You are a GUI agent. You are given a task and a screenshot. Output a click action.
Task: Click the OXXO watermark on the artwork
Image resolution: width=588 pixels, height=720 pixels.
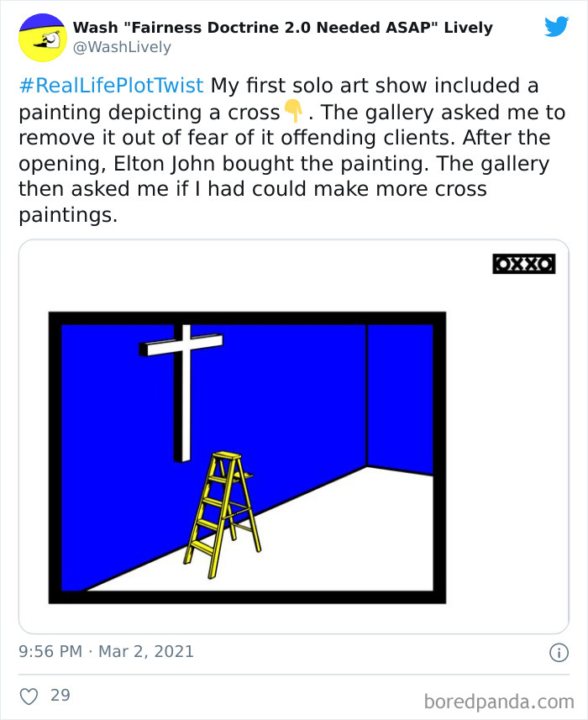[522, 263]
